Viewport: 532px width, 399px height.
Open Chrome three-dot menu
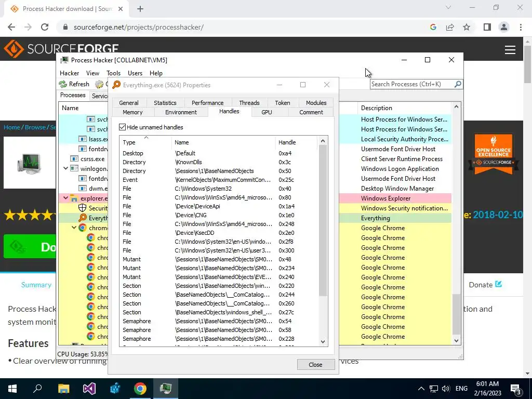coord(521,27)
